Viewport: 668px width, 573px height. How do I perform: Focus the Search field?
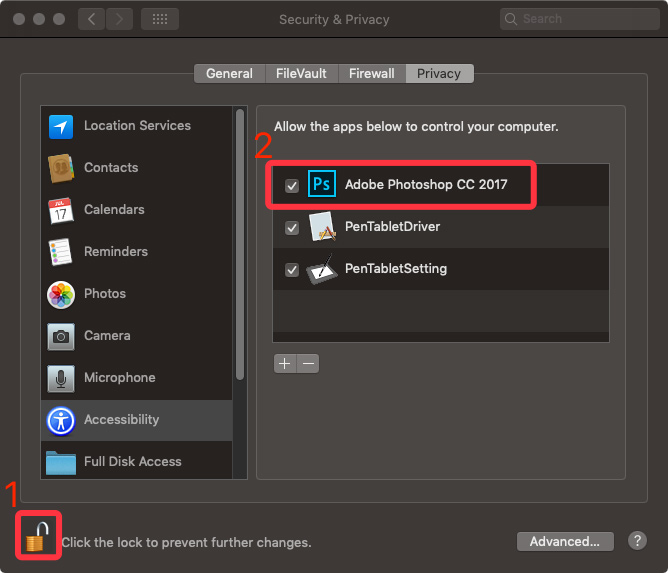580,19
